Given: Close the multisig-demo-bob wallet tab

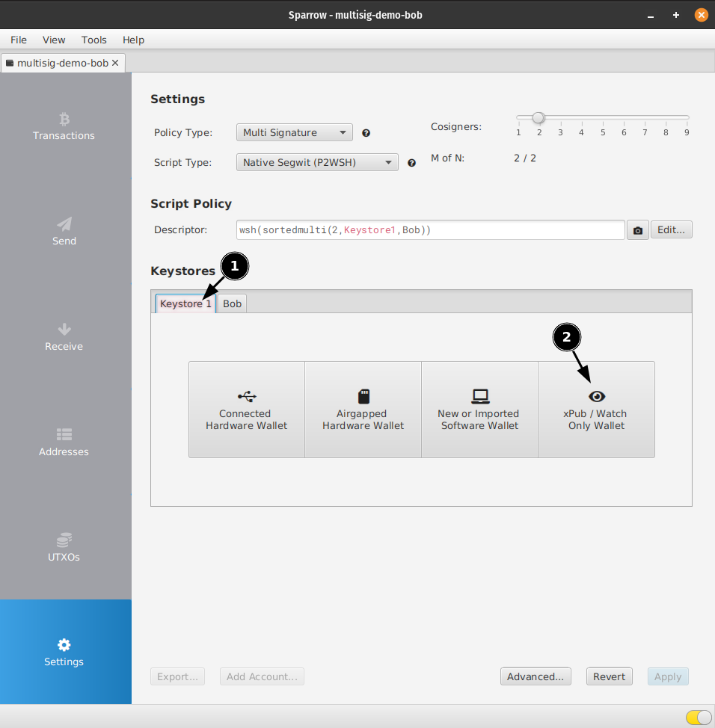Looking at the screenshot, I should [x=115, y=63].
